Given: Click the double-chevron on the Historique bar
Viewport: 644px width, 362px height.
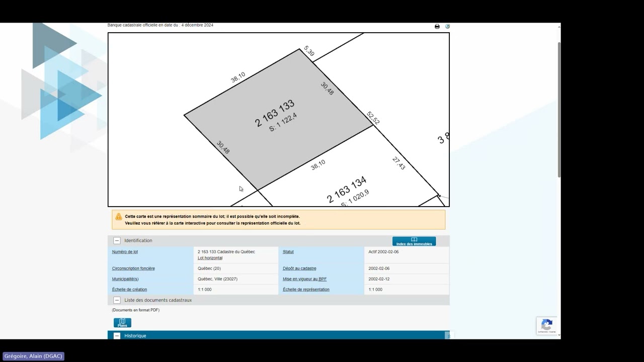Looking at the screenshot, I should [448, 336].
